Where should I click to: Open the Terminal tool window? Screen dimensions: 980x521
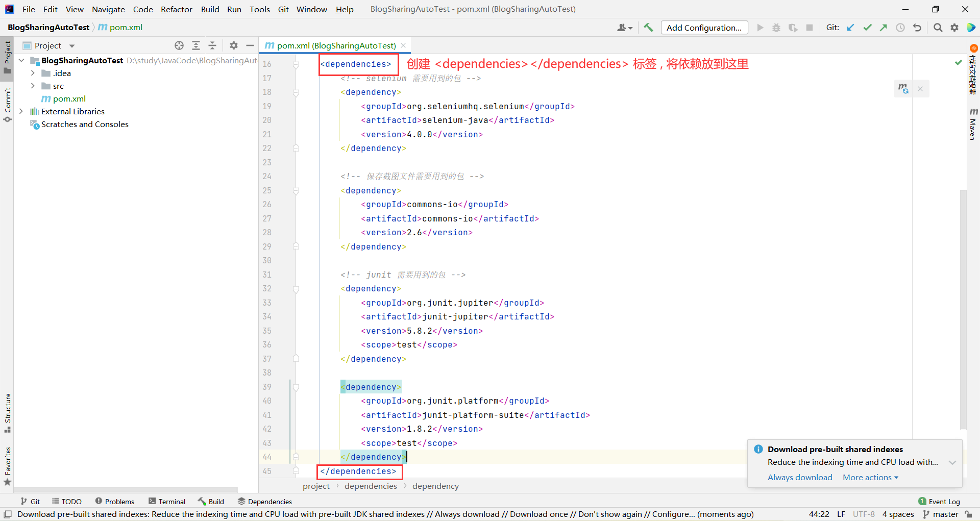click(x=167, y=502)
